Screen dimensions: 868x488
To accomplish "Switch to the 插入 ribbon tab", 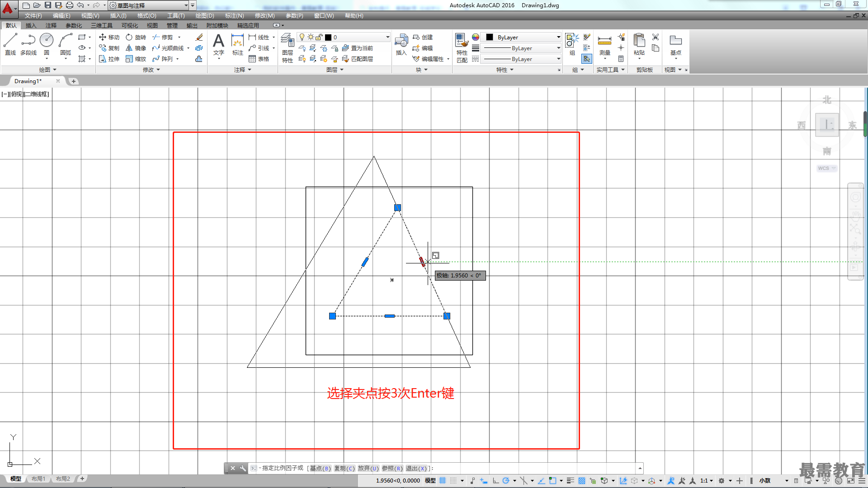I will pos(31,25).
